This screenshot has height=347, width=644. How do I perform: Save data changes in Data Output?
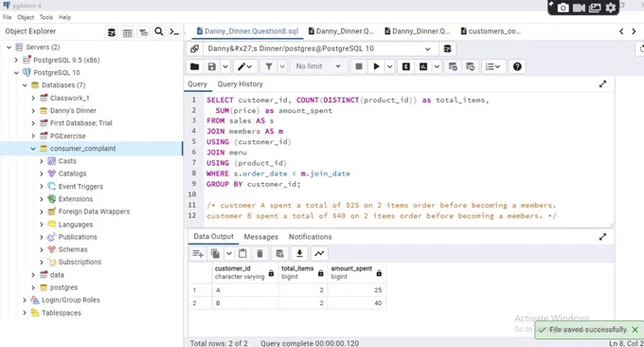pos(279,254)
